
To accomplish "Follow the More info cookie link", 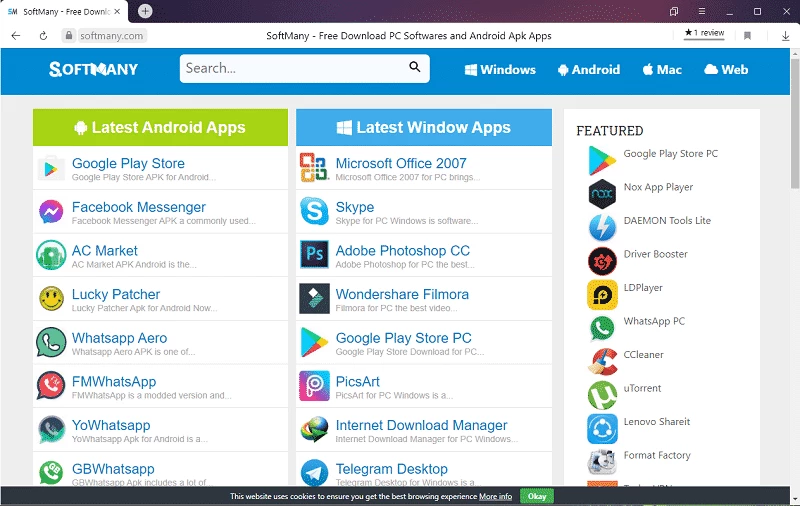I will [x=495, y=496].
